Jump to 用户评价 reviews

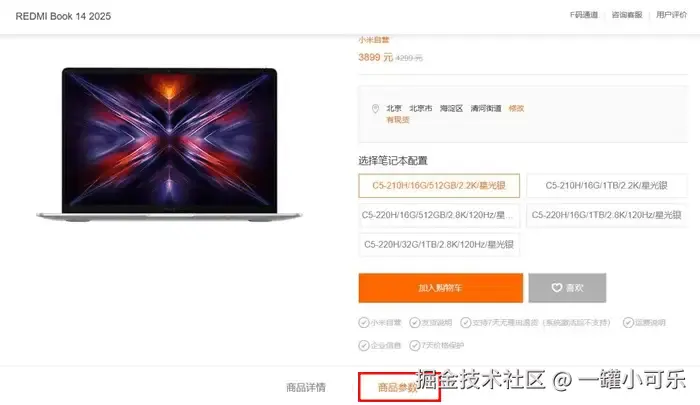[671, 15]
